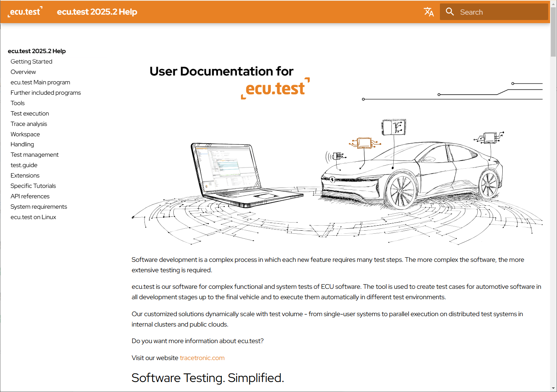Open the language selection translate icon

click(429, 12)
